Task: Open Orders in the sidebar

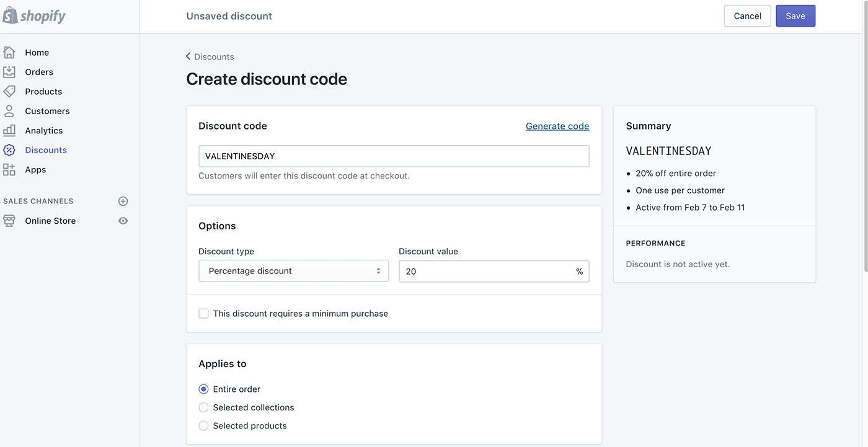Action: [x=39, y=72]
